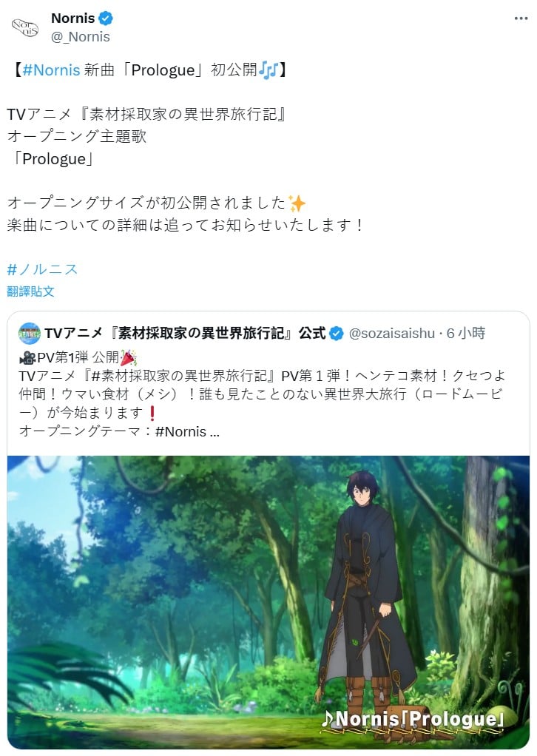The image size is (537, 756).
Task: Click the Nornis display name
Action: 72,18
